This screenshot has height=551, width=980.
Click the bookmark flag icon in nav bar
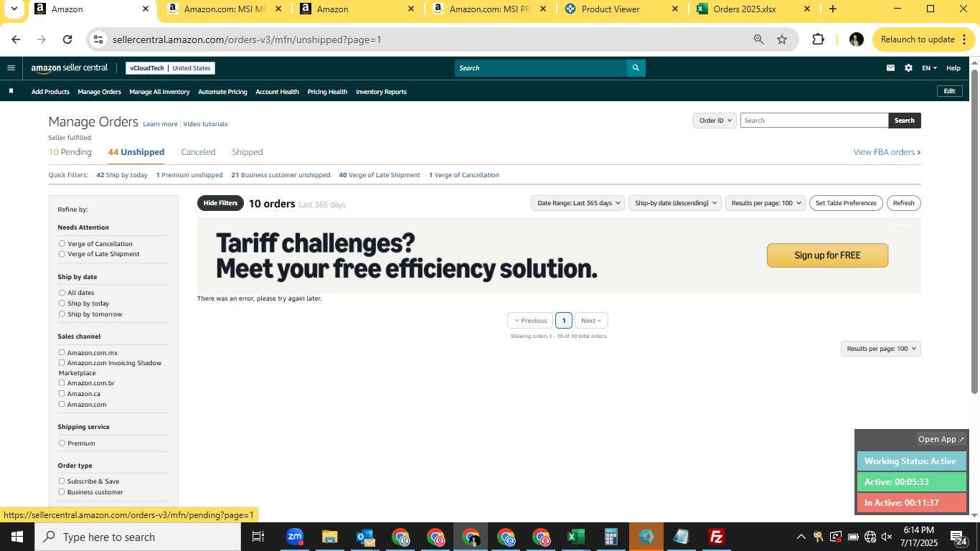tap(11, 91)
